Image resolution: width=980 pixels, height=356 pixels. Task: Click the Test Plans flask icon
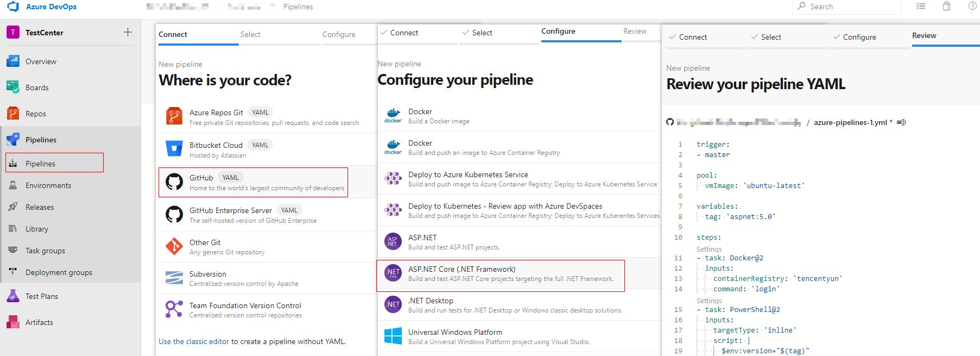[x=13, y=296]
